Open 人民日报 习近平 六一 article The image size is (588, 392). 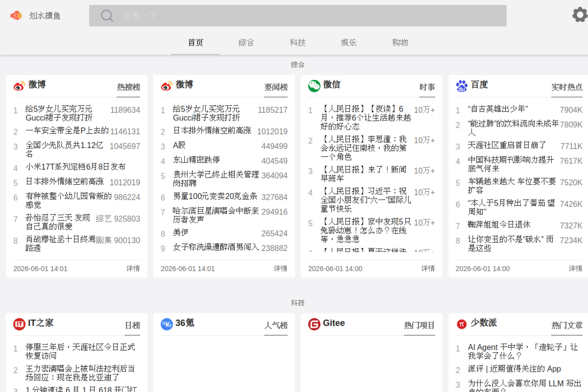pos(366,199)
